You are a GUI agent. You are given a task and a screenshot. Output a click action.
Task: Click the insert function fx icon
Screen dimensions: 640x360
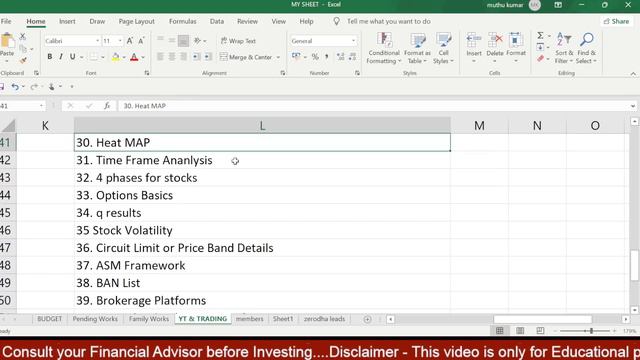pyautogui.click(x=107, y=106)
